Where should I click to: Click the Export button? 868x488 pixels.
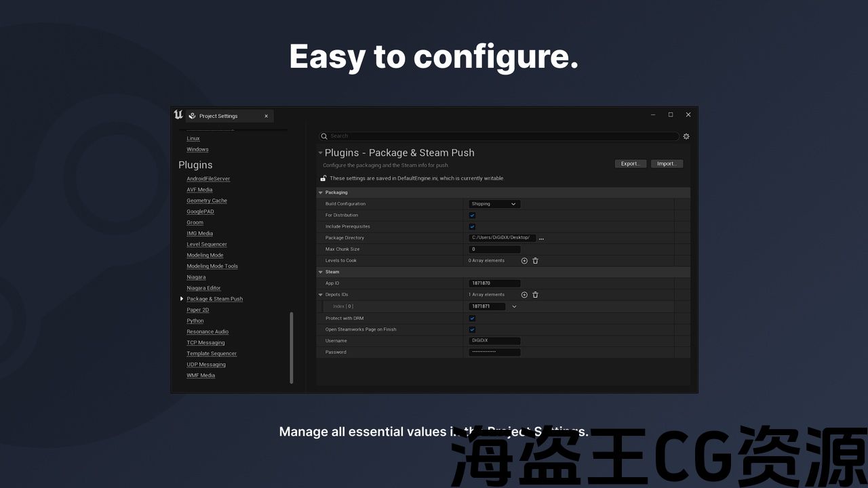click(x=630, y=163)
